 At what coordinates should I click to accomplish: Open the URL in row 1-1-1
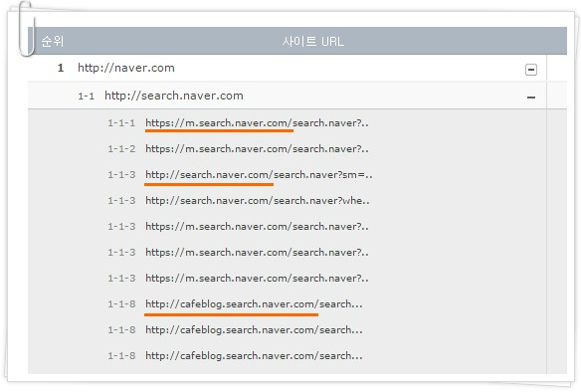[x=257, y=123]
